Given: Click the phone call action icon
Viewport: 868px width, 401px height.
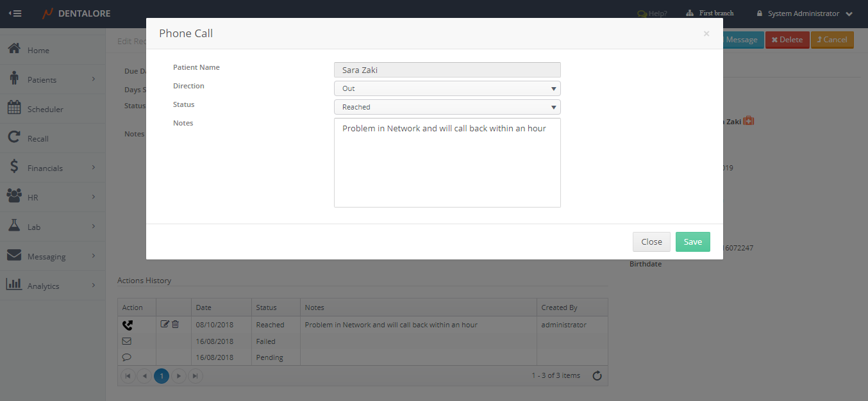Looking at the screenshot, I should (x=127, y=325).
